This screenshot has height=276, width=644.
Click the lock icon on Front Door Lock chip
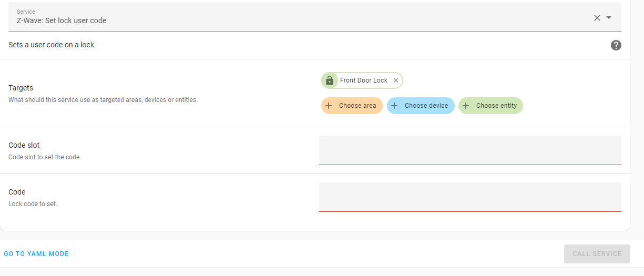pos(330,80)
